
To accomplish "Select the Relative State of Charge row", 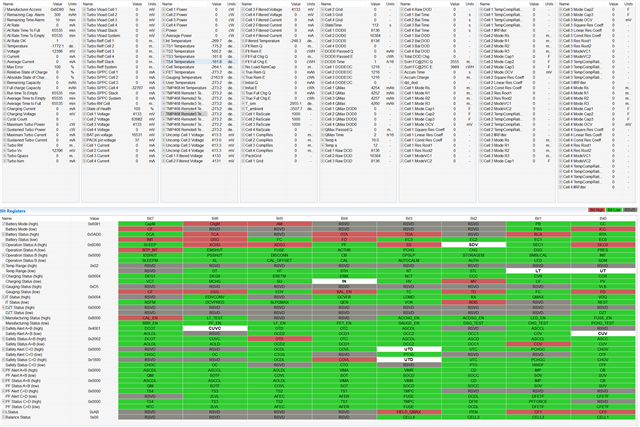I will [40, 72].
